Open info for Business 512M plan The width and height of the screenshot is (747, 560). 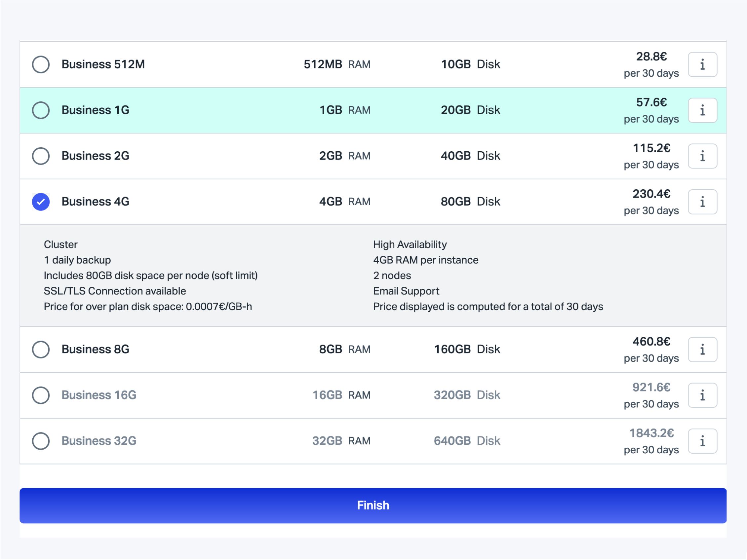[x=702, y=64]
